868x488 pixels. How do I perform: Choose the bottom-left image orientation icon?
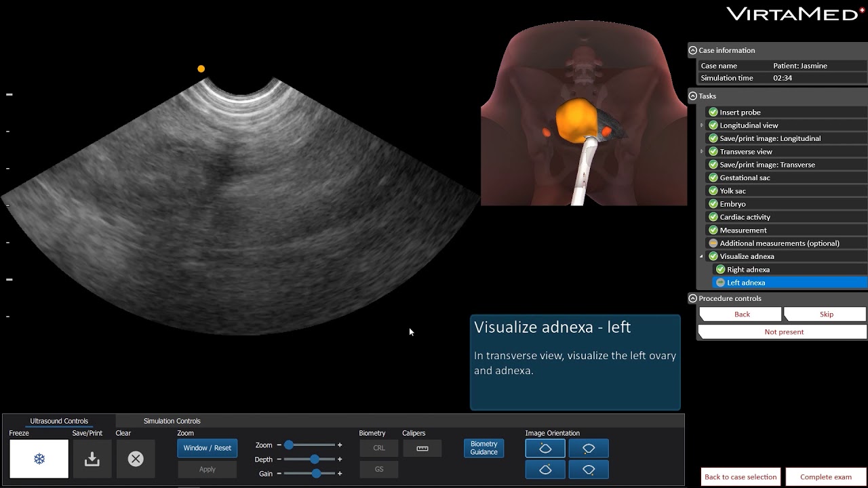545,469
